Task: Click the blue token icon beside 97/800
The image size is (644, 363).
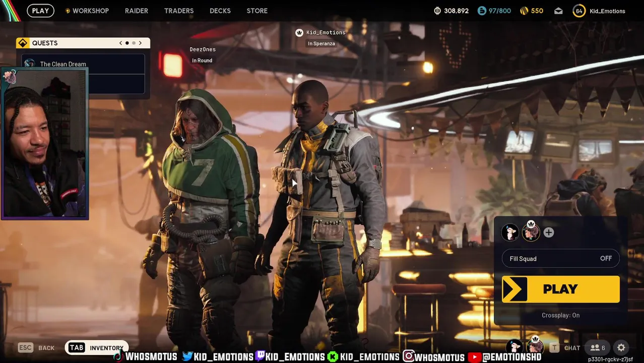Action: pos(482,11)
